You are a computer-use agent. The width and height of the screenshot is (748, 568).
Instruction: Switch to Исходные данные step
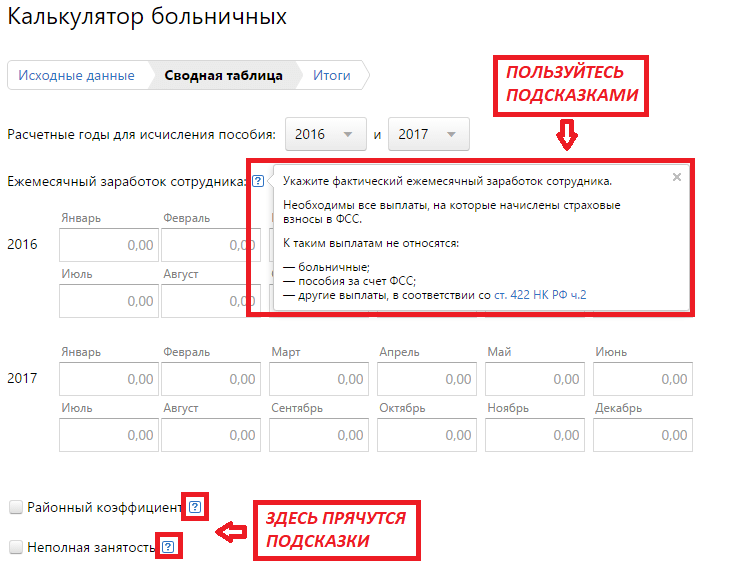(x=76, y=75)
